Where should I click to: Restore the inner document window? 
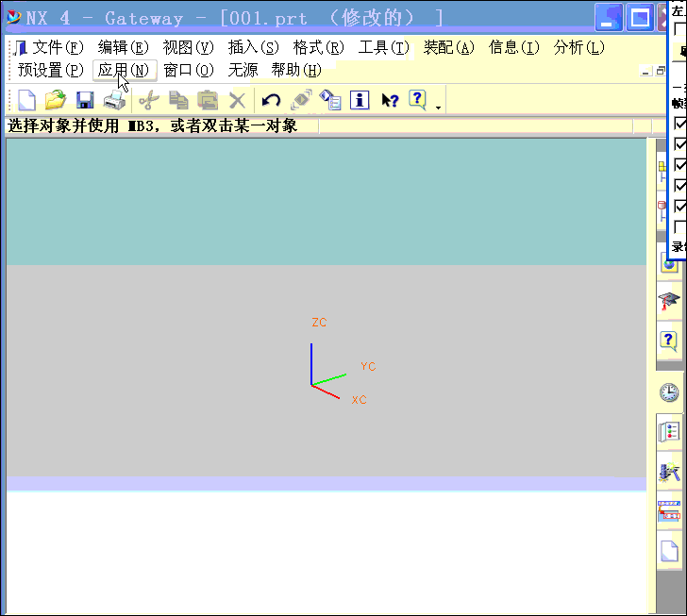click(x=661, y=71)
